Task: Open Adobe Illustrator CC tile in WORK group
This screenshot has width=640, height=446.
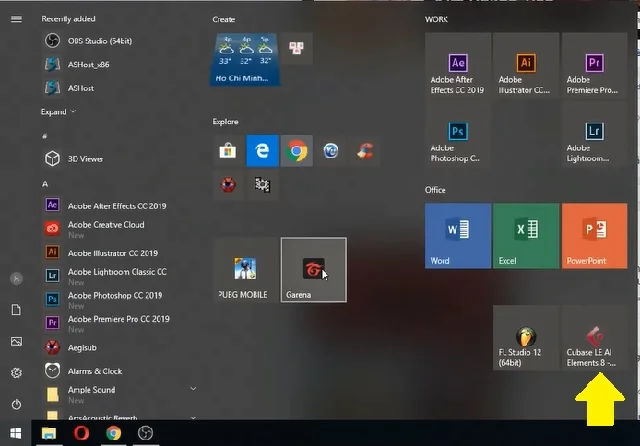Action: click(526, 66)
